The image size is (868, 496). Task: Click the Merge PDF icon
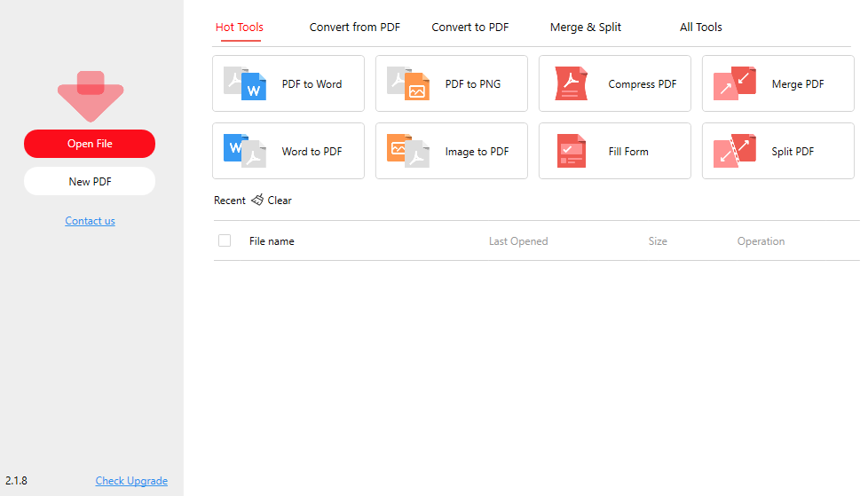coord(735,83)
